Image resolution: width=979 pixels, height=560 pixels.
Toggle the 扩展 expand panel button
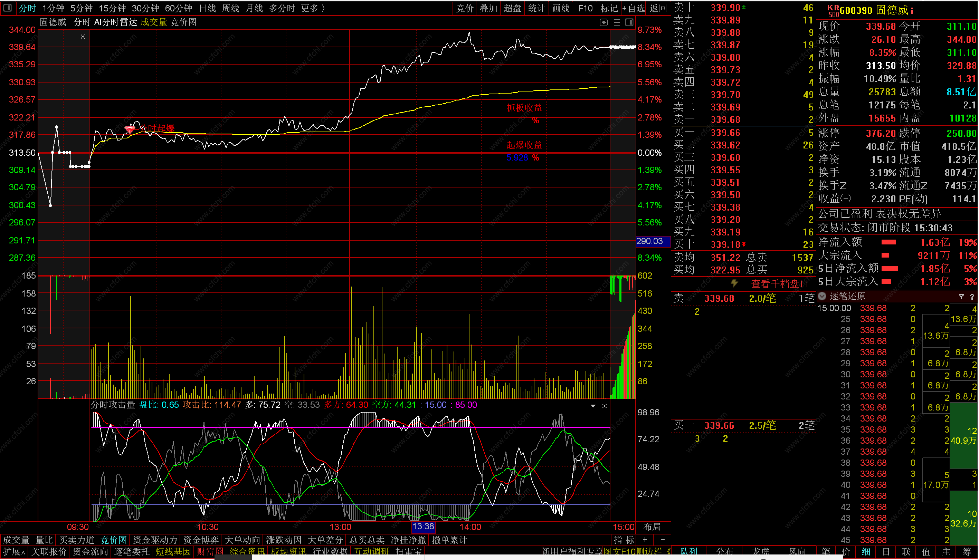click(x=13, y=552)
